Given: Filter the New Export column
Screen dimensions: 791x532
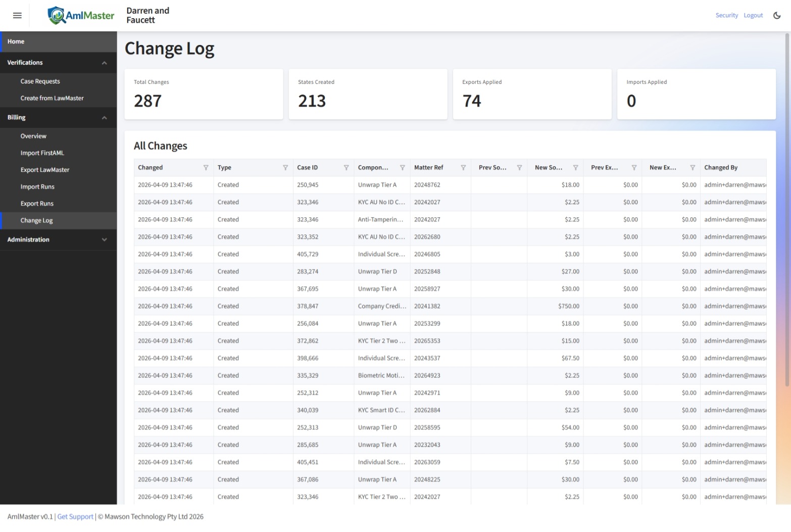Looking at the screenshot, I should tap(693, 167).
